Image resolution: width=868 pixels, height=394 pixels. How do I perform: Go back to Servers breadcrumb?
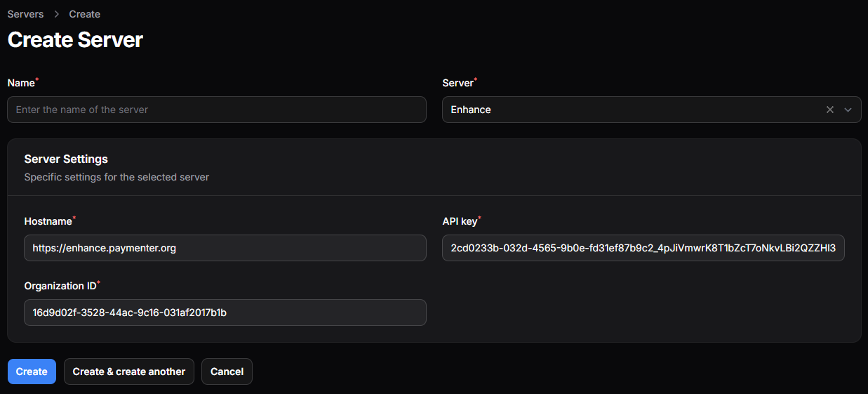(x=25, y=14)
